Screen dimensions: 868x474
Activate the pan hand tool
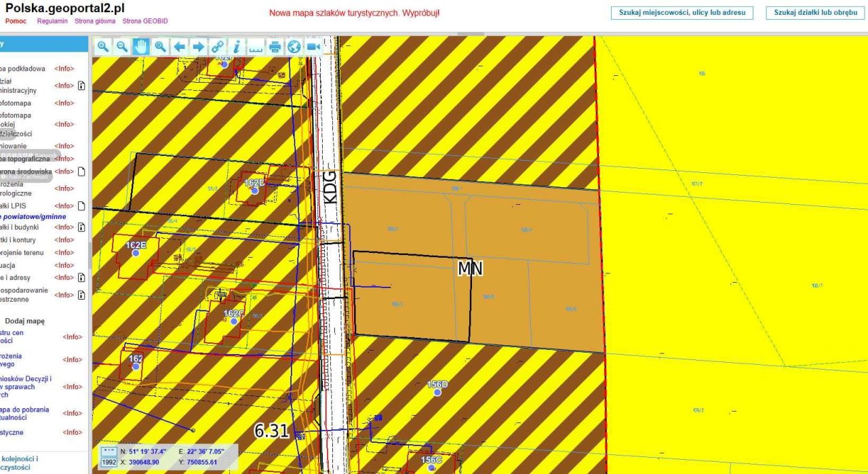[141, 46]
